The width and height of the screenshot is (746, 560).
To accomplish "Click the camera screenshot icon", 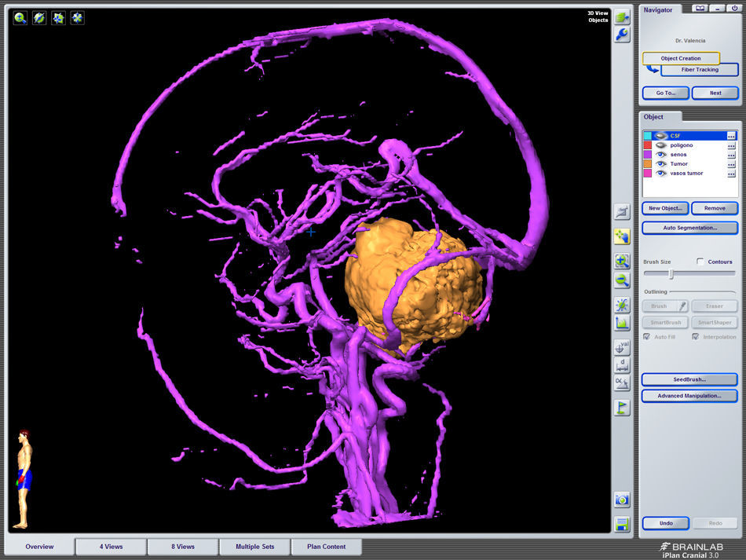I will pos(622,500).
